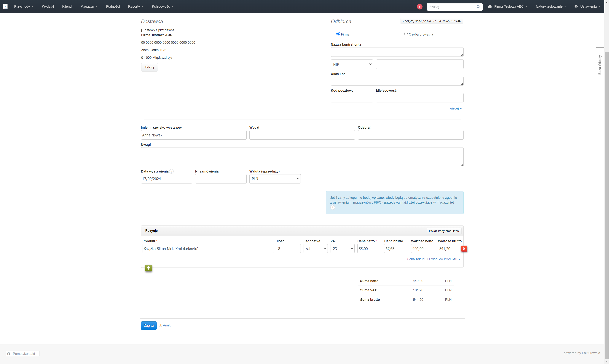The image size is (609, 364).
Task: Open the fakturý.testowanie account dropdown
Action: (551, 7)
